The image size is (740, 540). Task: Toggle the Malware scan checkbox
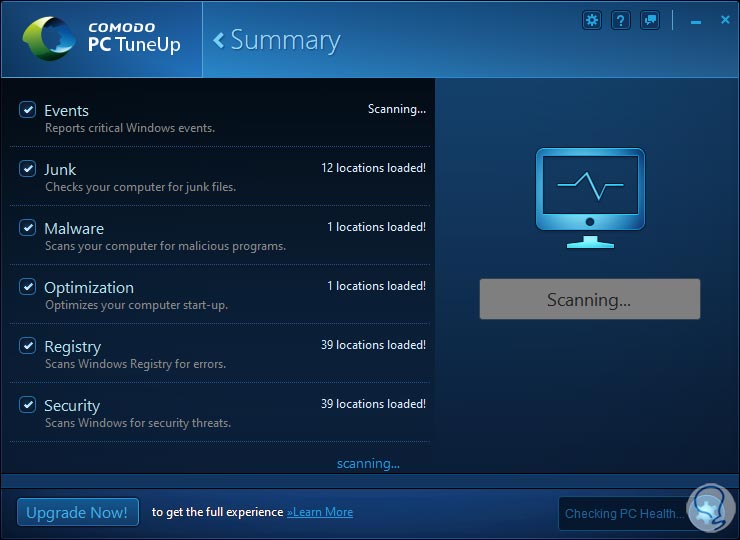coord(27,228)
